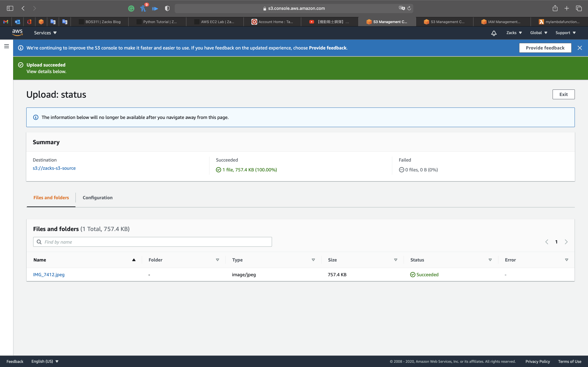Click the Find by name search field
Image resolution: width=588 pixels, height=367 pixels.
coord(153,242)
